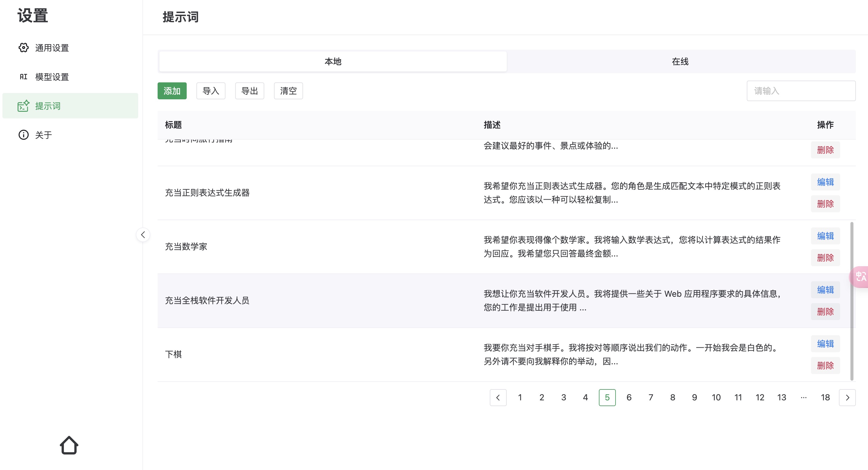868x470 pixels.
Task: Collapse the sidebar with chevron handle
Action: click(x=143, y=235)
